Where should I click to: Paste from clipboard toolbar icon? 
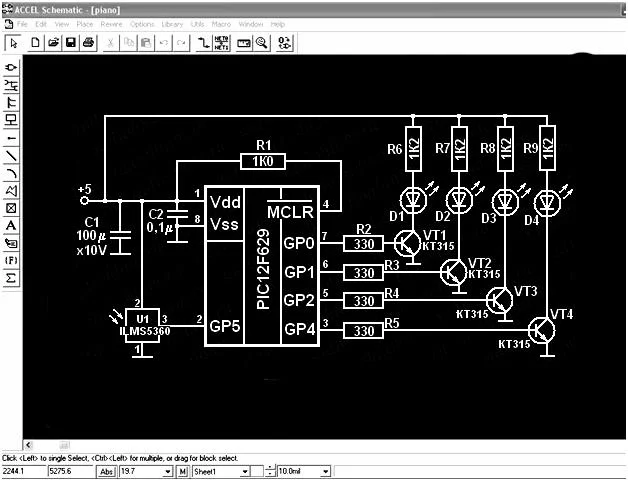(x=146, y=42)
